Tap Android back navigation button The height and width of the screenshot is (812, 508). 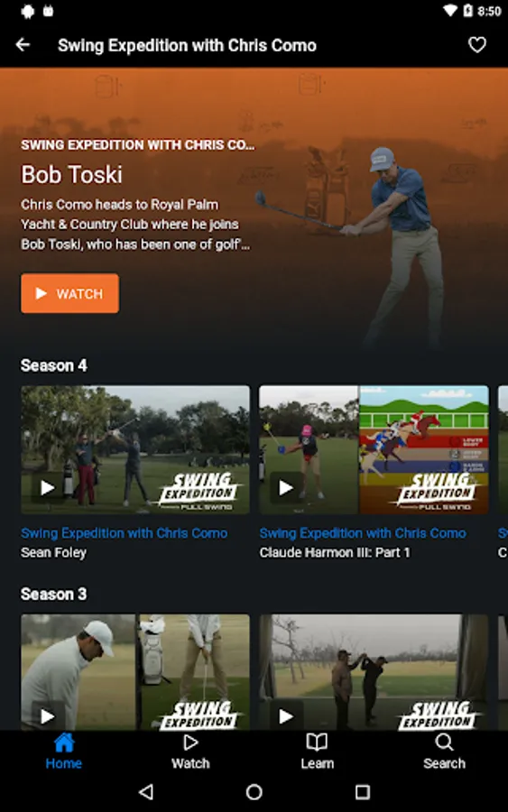click(x=146, y=791)
